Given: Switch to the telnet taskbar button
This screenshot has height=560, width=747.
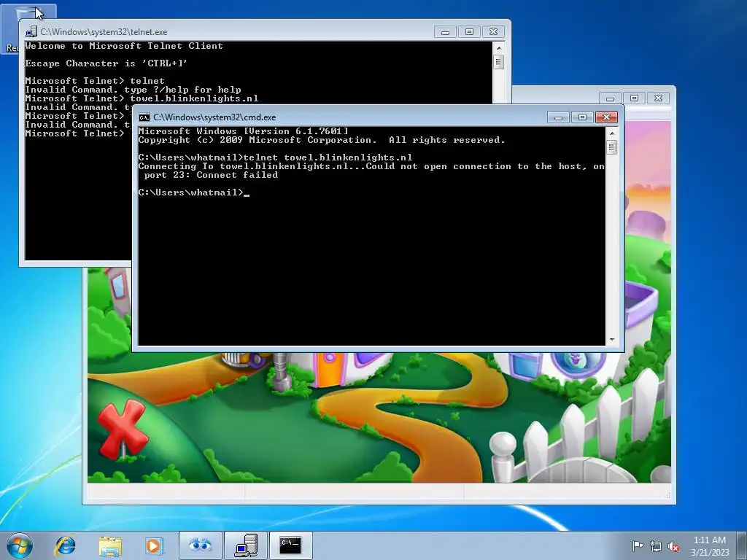Looking at the screenshot, I should tap(246, 545).
